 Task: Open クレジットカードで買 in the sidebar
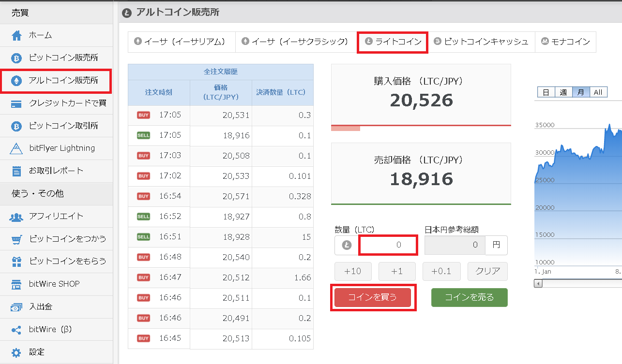56,103
